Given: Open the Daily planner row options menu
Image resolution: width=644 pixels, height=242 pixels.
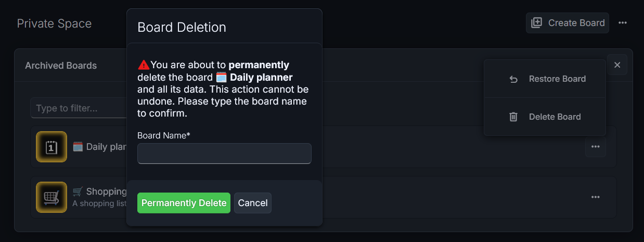Looking at the screenshot, I should (596, 147).
